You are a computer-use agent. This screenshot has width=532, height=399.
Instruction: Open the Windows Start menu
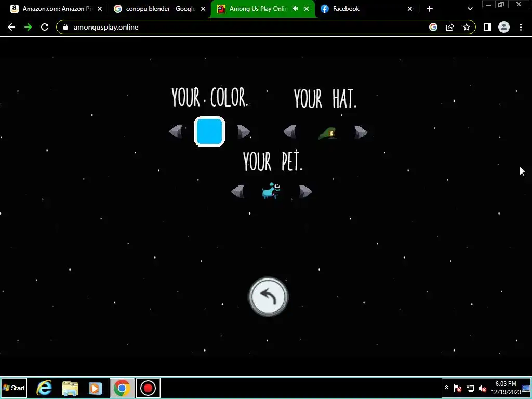[14, 388]
